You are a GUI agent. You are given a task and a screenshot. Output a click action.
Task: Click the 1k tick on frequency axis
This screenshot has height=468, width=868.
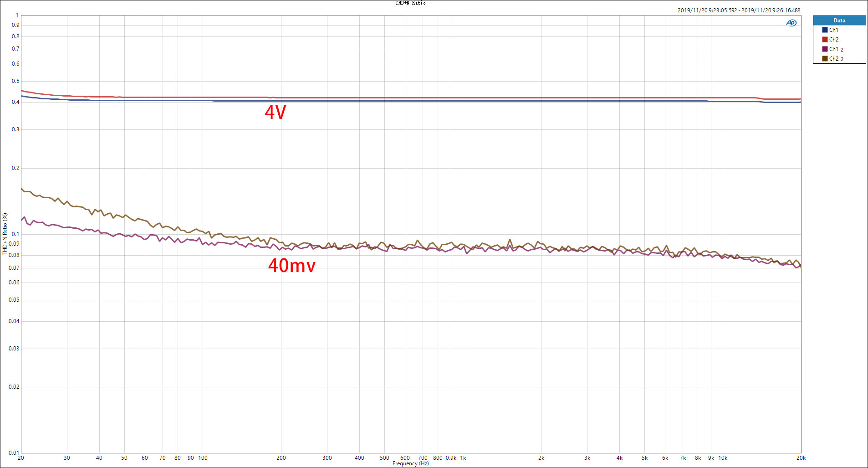click(x=463, y=458)
